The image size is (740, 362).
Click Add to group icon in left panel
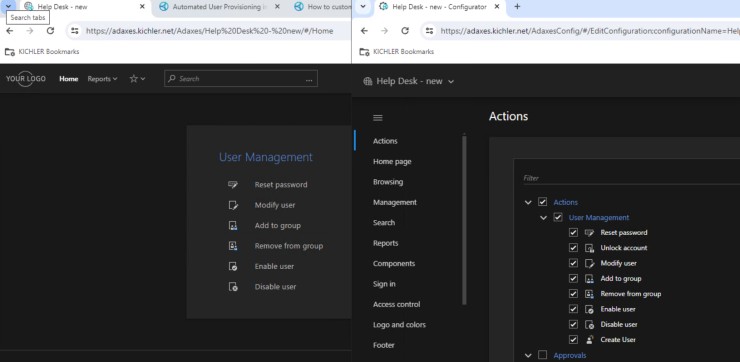coord(233,226)
